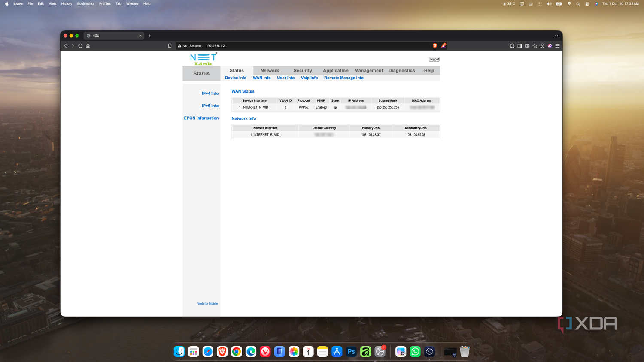This screenshot has height=362, width=644.
Task: Open the Help tab
Action: coord(429,71)
